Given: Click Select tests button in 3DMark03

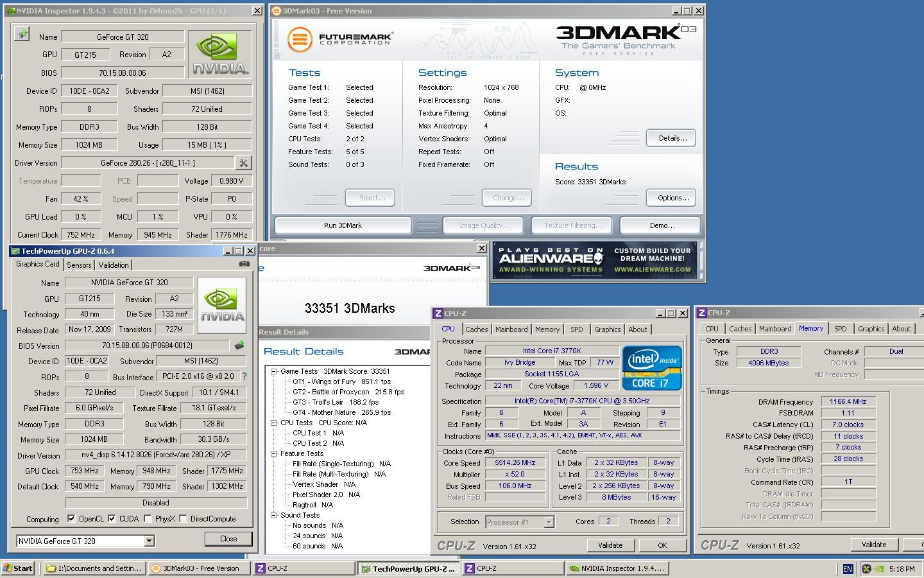Looking at the screenshot, I should coord(370,198).
